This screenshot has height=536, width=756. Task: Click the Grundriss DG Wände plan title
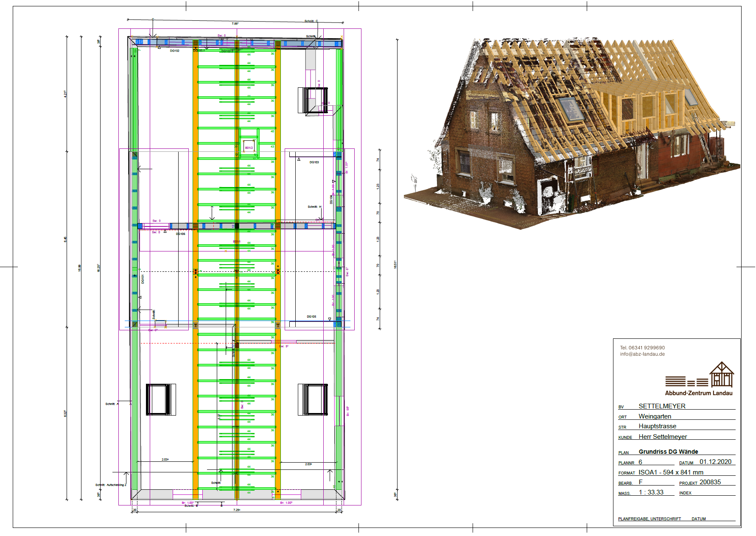tap(668, 452)
